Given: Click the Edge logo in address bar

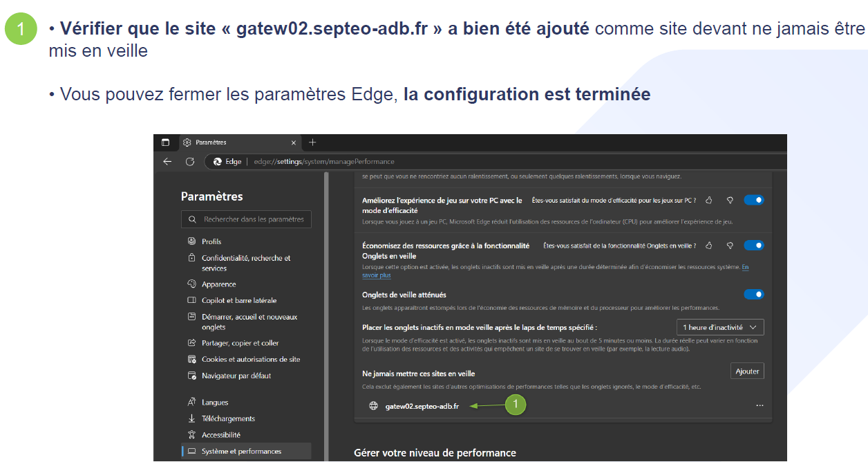Looking at the screenshot, I should 217,161.
